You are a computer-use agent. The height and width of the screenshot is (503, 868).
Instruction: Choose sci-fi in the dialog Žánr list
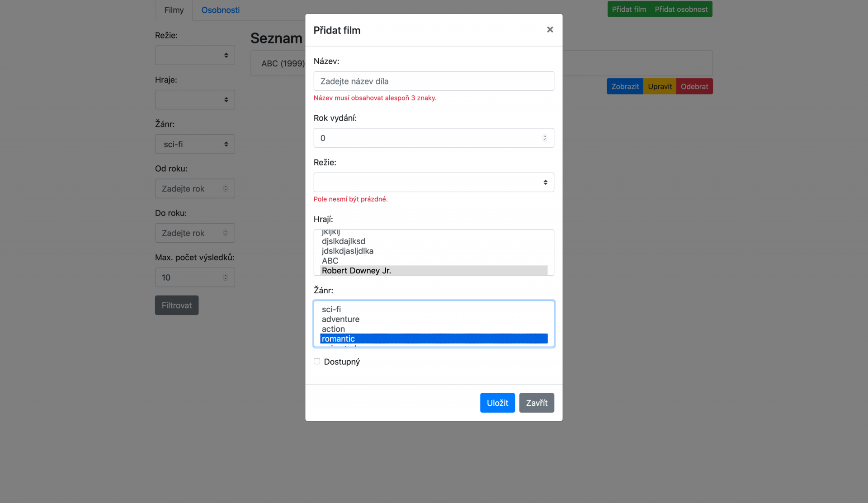(331, 309)
